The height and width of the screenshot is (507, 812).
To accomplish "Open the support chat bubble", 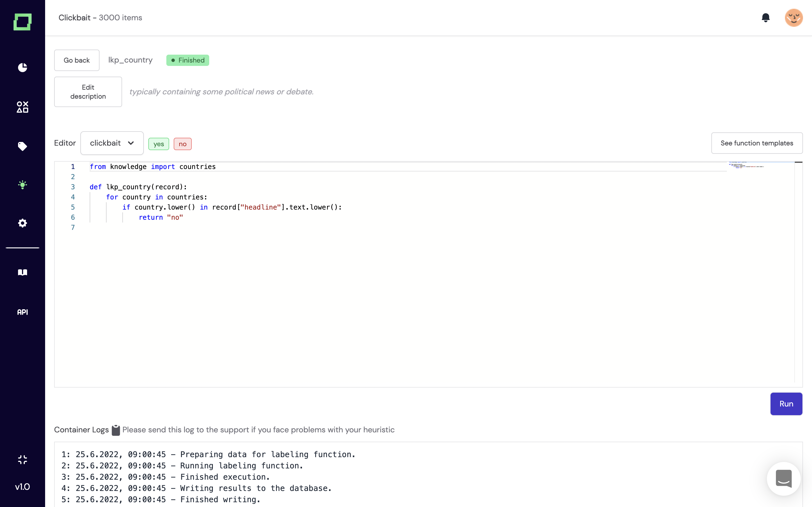I will tap(784, 479).
